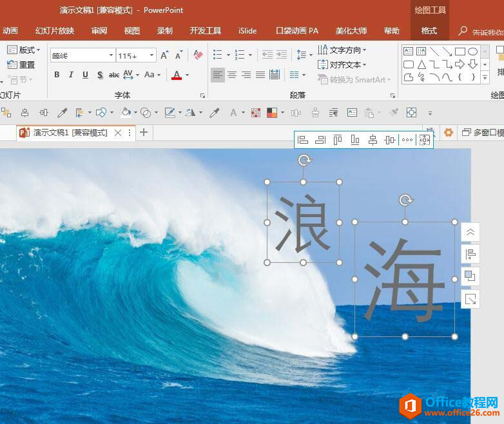The height and width of the screenshot is (424, 504).
Task: Decrease the list indent level
Action: 267,55
